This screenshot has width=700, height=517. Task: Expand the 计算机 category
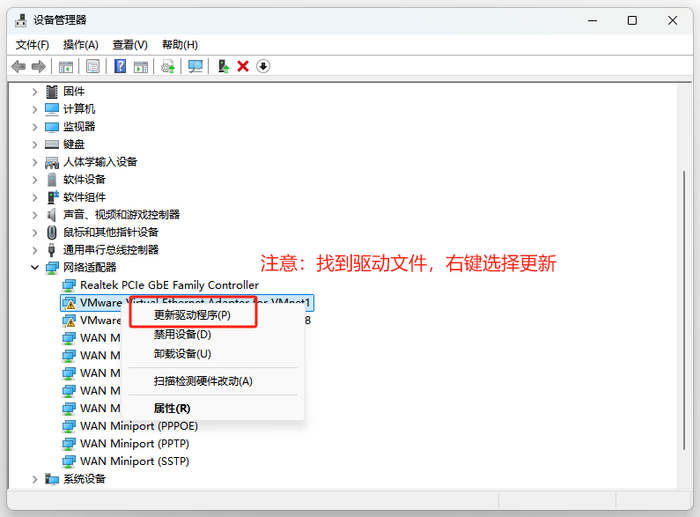tap(34, 109)
